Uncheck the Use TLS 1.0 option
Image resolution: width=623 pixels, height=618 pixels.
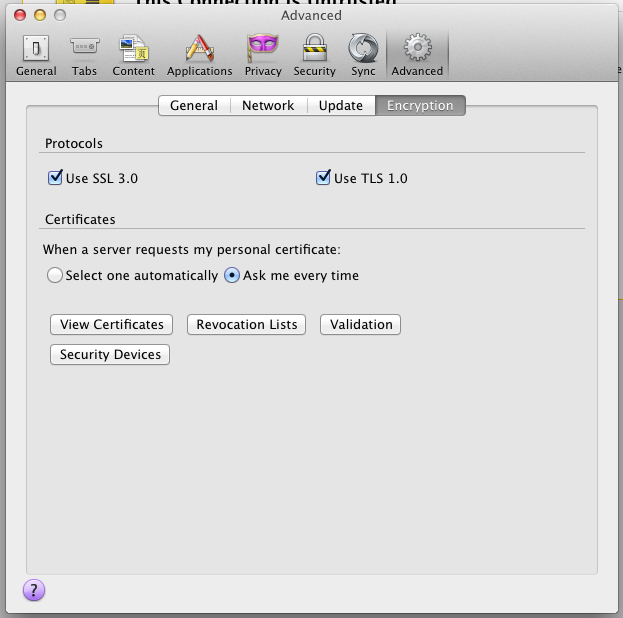click(323, 178)
